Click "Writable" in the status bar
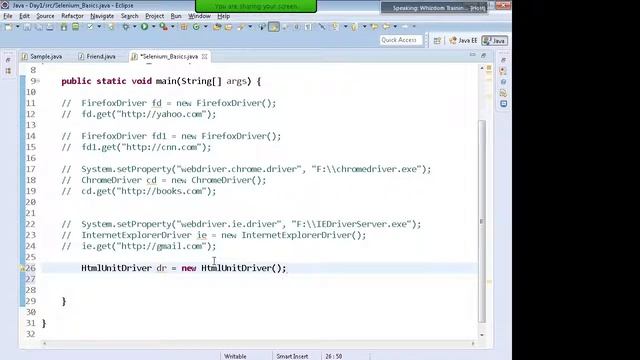This screenshot has height=360, width=640. 236,356
